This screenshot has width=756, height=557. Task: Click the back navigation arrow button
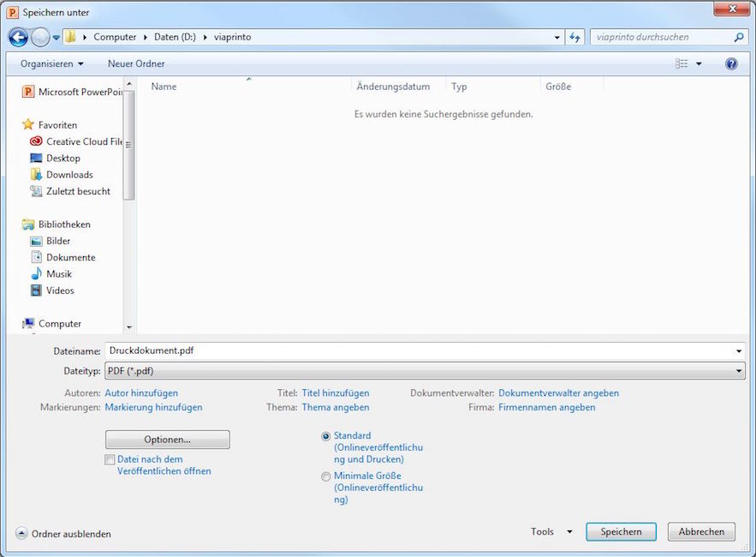18,37
